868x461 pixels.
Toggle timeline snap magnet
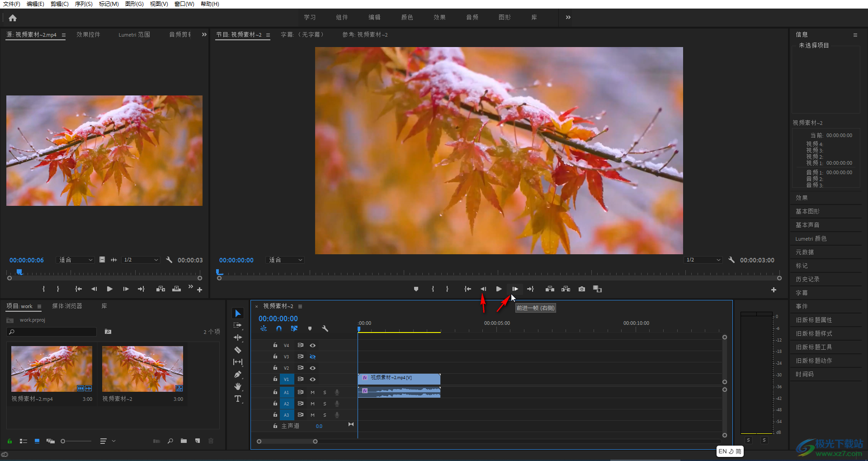point(279,329)
